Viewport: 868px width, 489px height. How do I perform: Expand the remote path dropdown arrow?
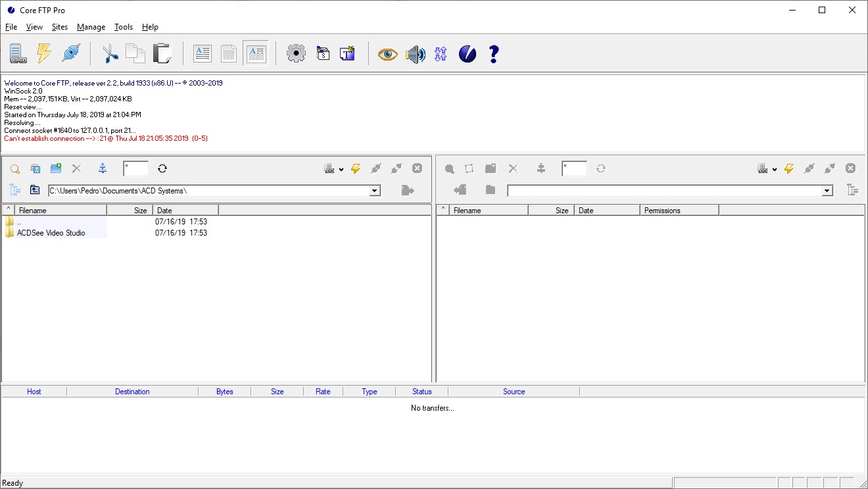tap(827, 191)
